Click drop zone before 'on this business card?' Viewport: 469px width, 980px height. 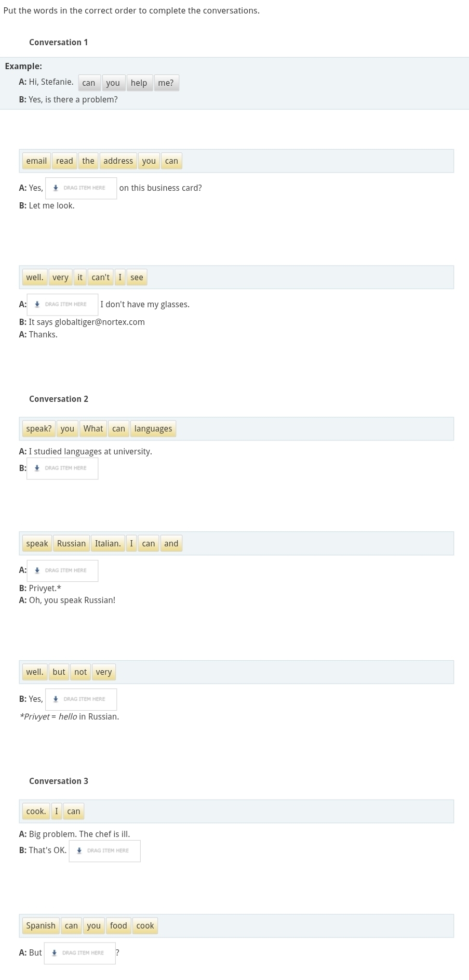81,188
